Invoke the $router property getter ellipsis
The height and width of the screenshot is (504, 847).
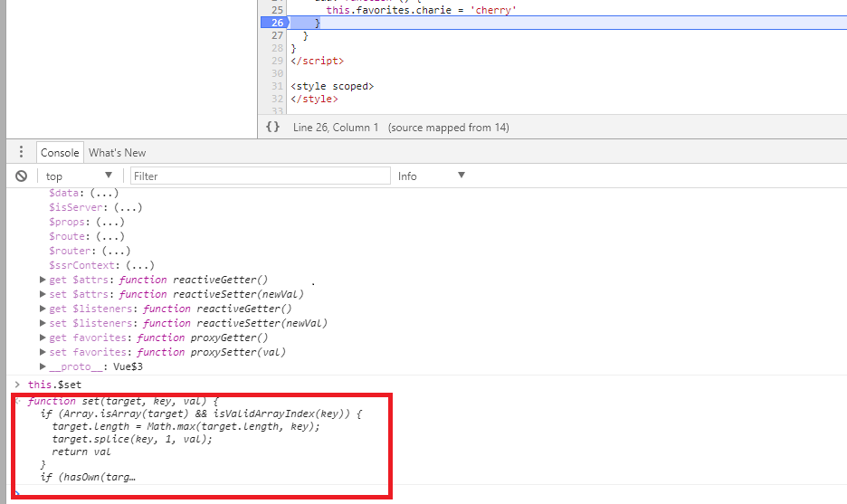pos(116,251)
